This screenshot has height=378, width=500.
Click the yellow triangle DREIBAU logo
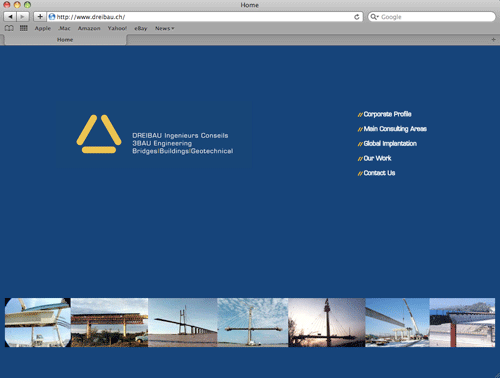[99, 134]
